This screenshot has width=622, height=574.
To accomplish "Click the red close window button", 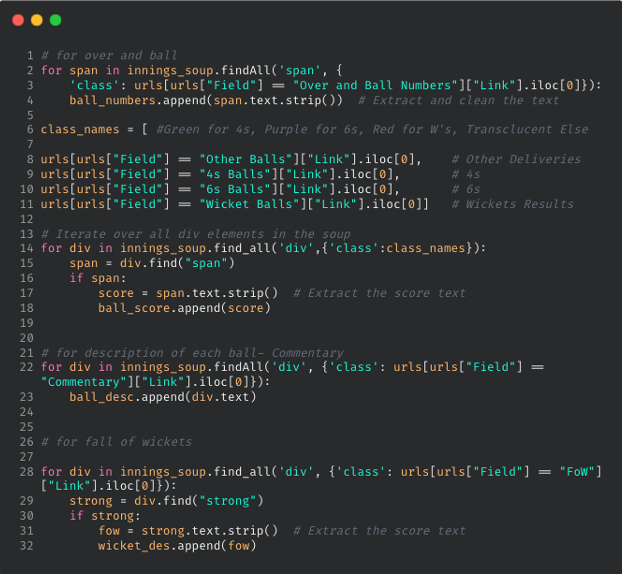I will [18, 20].
